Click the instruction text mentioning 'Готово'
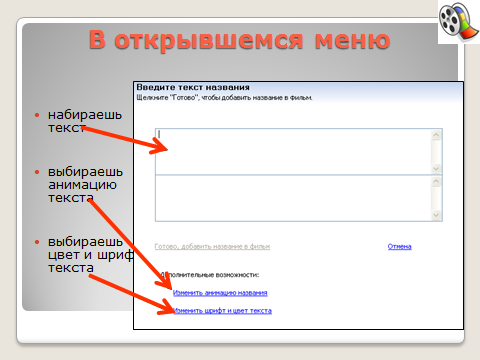The width and height of the screenshot is (480, 360). tap(224, 98)
